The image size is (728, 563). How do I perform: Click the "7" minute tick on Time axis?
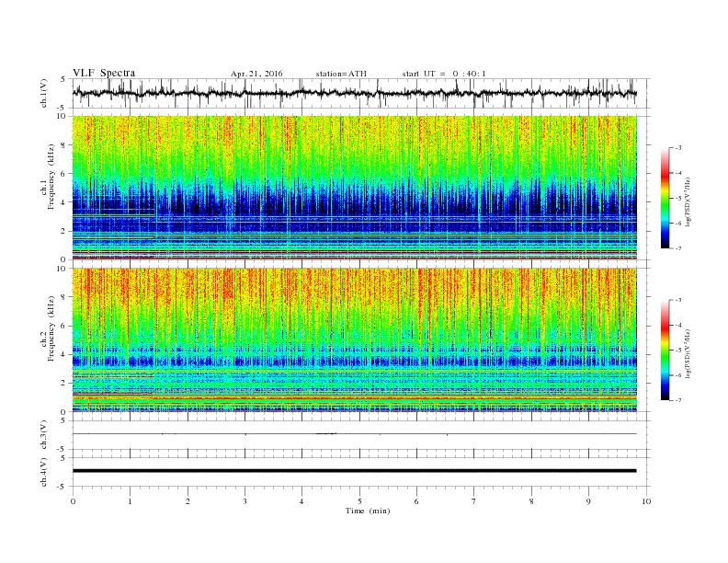point(474,501)
